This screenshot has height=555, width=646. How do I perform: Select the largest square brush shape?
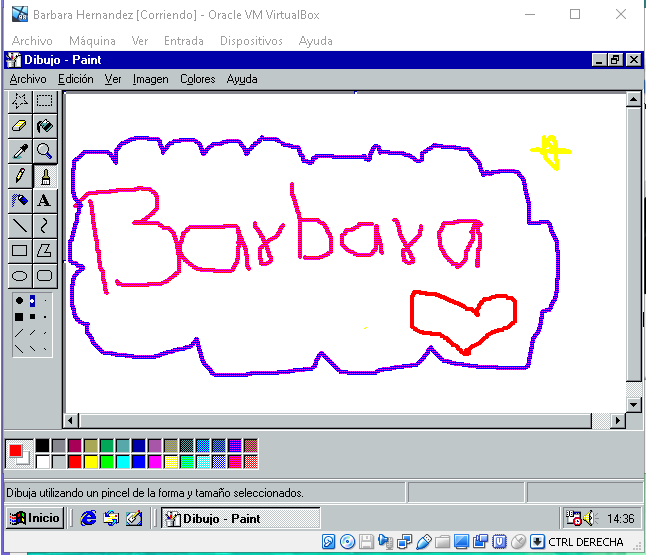(x=19, y=316)
